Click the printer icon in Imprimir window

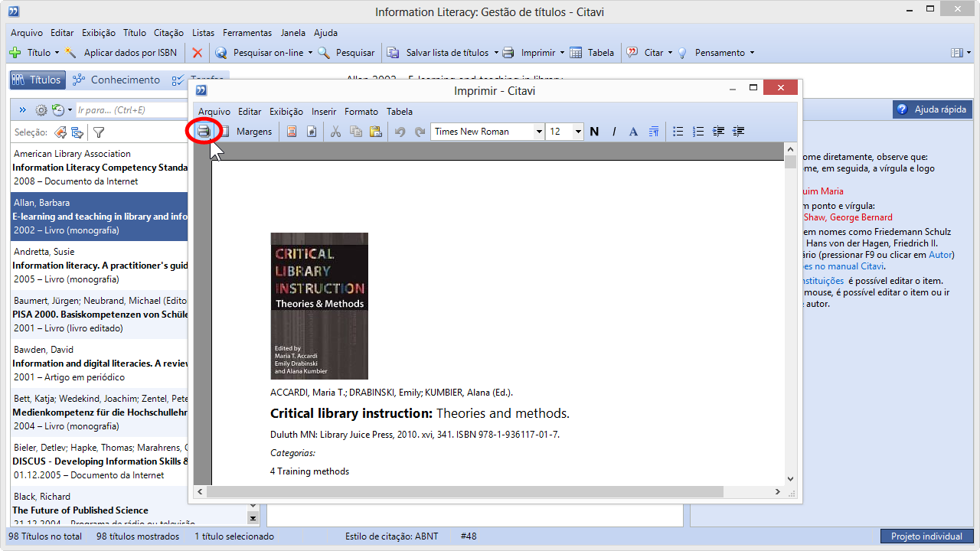(x=204, y=132)
